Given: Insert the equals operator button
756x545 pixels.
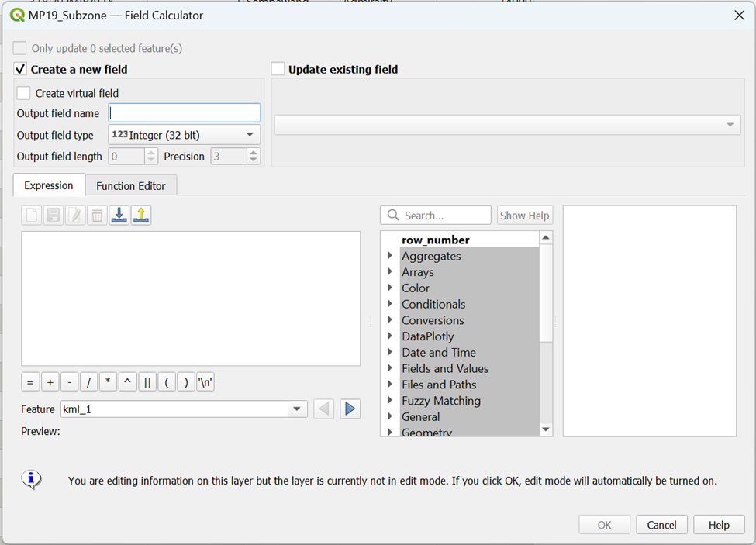Looking at the screenshot, I should pos(30,382).
